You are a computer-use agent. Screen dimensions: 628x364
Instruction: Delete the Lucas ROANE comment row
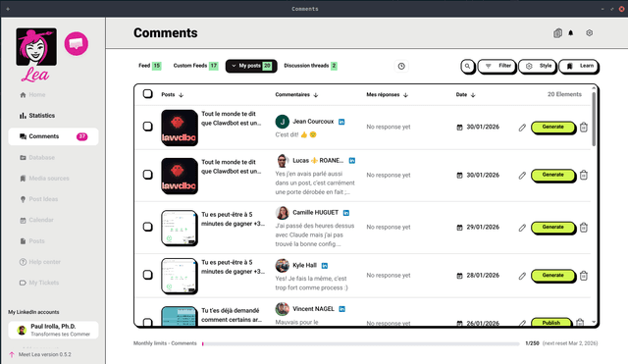[x=584, y=175]
